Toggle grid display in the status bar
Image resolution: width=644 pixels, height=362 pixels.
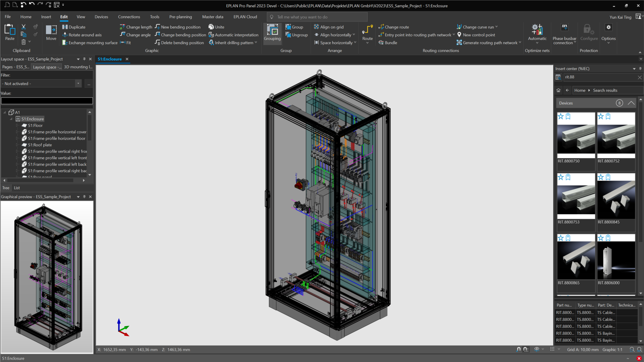click(x=552, y=349)
